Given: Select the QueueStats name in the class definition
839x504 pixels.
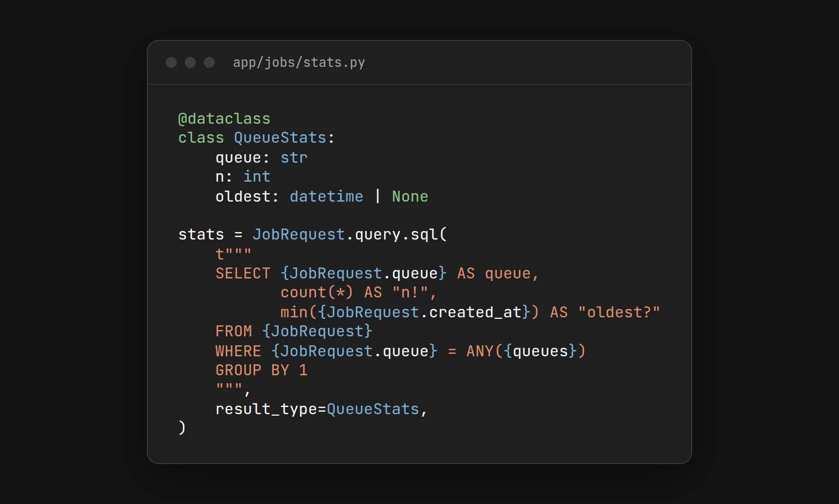Looking at the screenshot, I should pyautogui.click(x=280, y=138).
